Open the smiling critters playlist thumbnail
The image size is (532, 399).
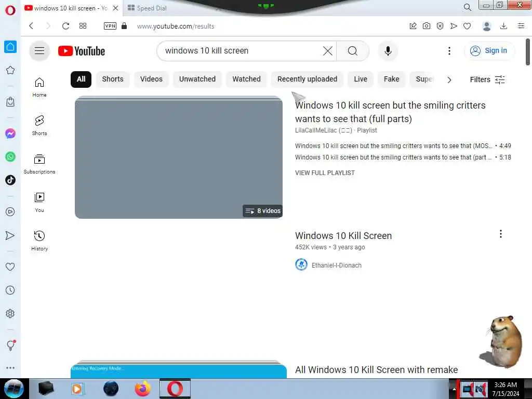click(179, 158)
